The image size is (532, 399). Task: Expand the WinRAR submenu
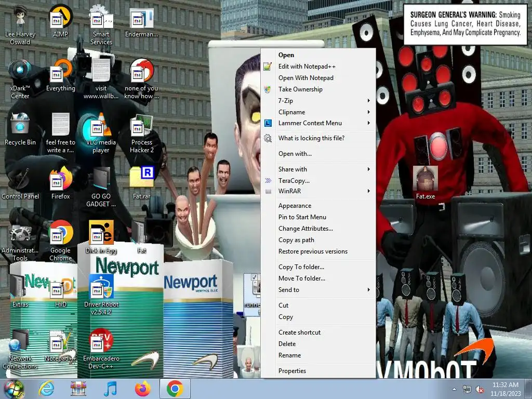tap(324, 191)
